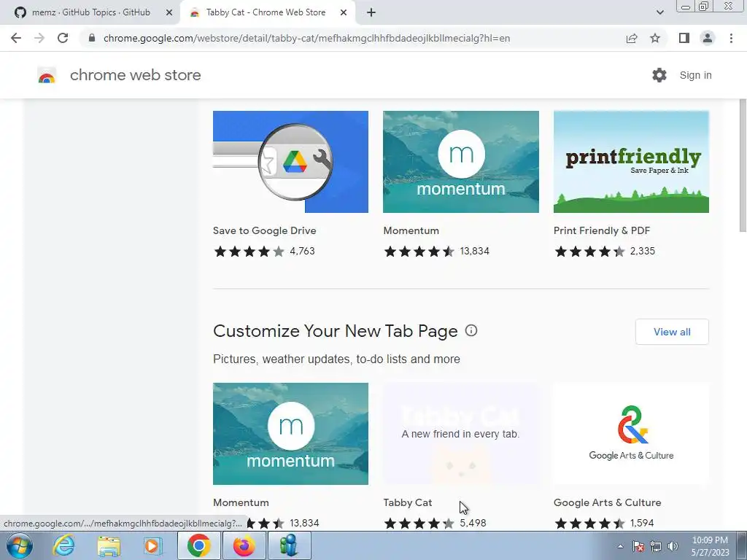Click the 4,763 ratings count
The image size is (747, 560).
(302, 251)
